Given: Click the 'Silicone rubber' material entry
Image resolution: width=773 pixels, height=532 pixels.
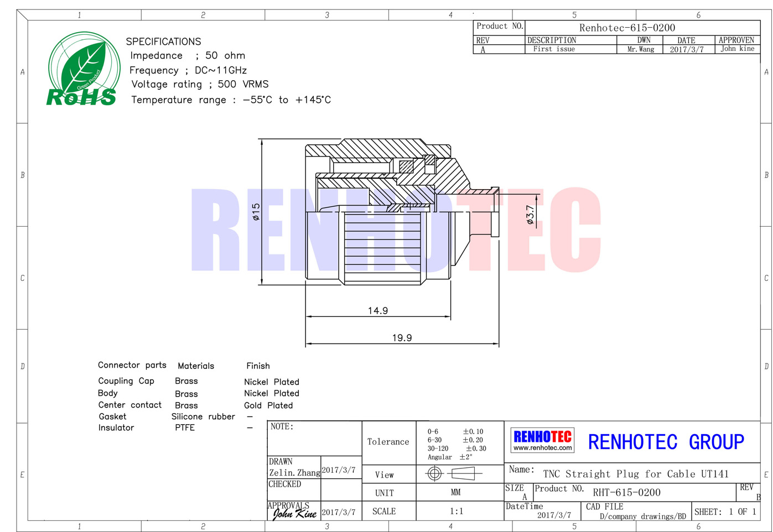Looking at the screenshot, I should [x=203, y=416].
